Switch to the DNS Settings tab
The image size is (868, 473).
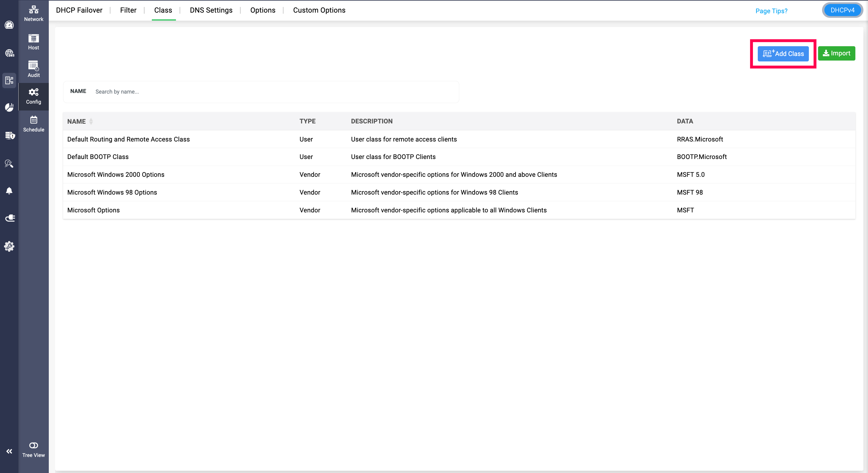pyautogui.click(x=211, y=10)
